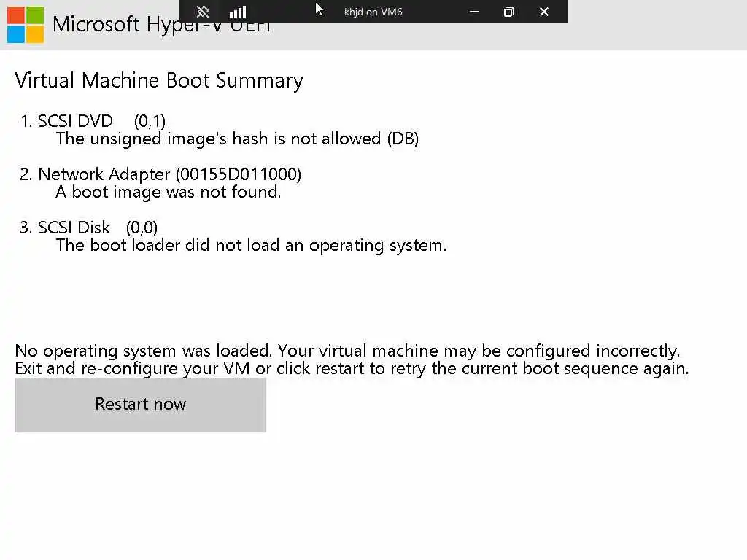
Task: Check the connection signal strength icon
Action: pos(238,12)
